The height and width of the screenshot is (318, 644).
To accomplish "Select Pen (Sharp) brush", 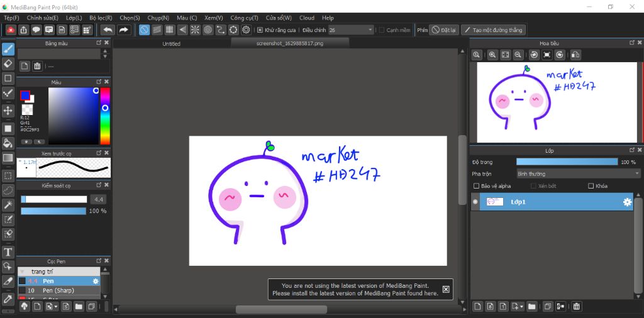I will pyautogui.click(x=58, y=290).
